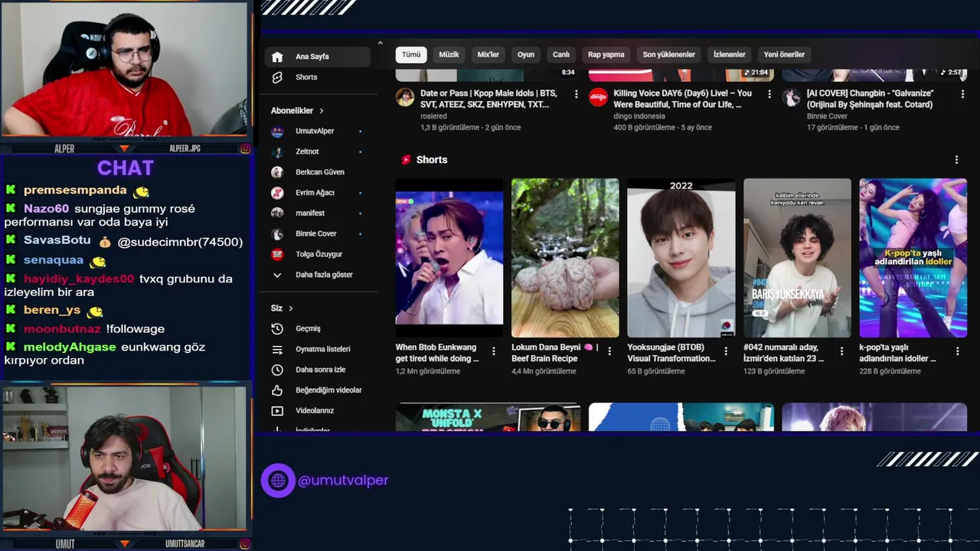This screenshot has width=980, height=551.
Task: Open UmutvAlper channel avatar in subscriptions
Action: pos(277,131)
